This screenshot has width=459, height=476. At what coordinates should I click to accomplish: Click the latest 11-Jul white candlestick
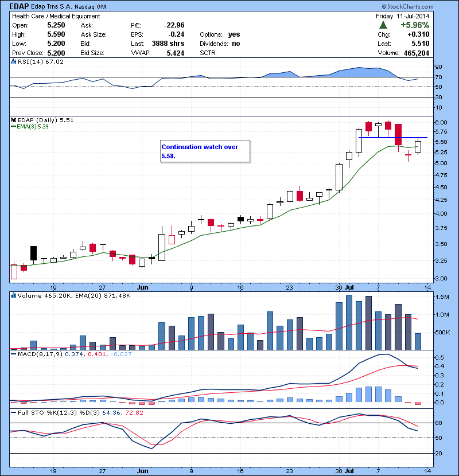[418, 147]
